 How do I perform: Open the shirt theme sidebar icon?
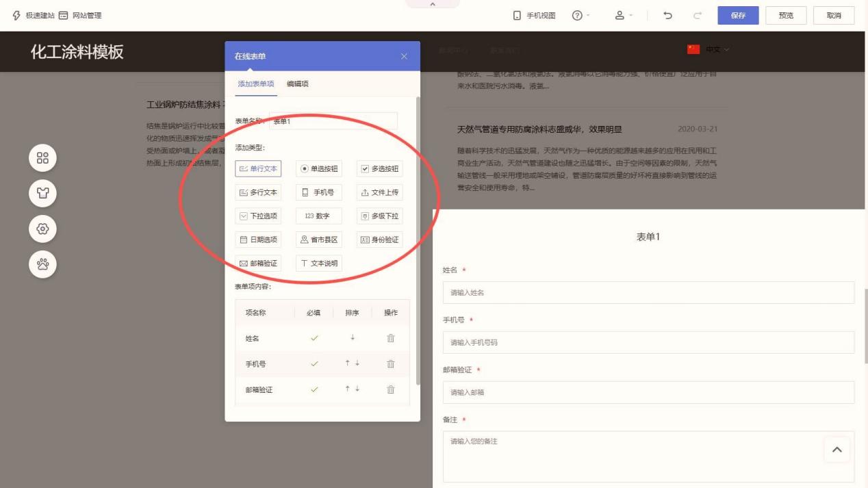coord(42,194)
